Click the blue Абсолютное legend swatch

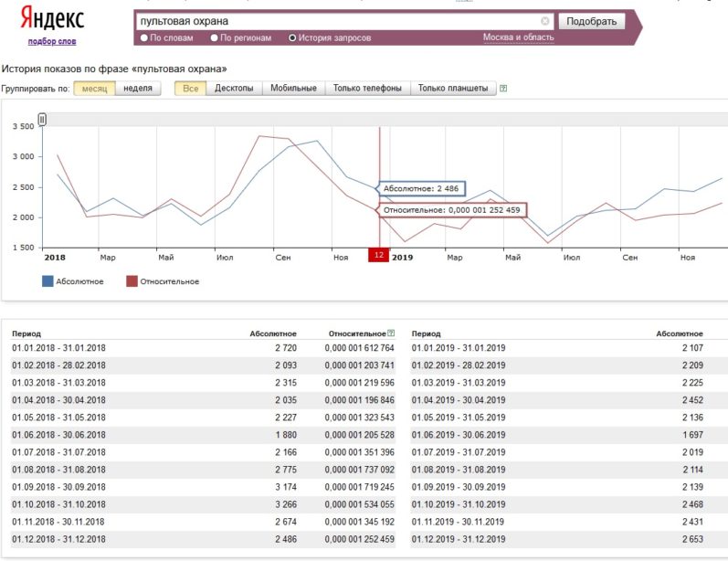[47, 281]
